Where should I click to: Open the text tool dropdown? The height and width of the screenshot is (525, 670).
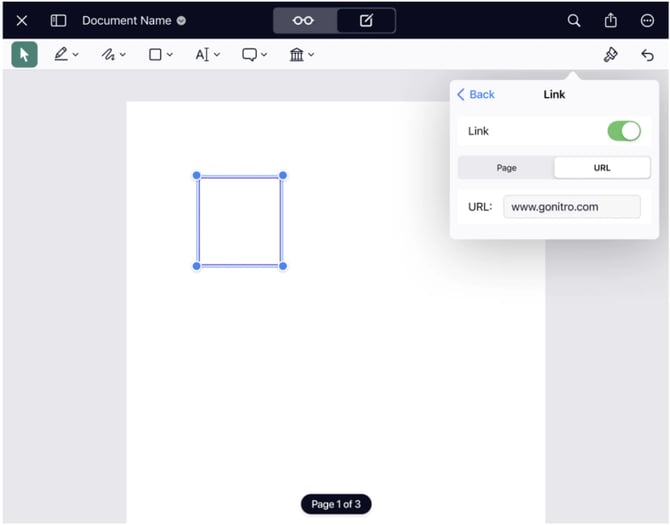207,55
